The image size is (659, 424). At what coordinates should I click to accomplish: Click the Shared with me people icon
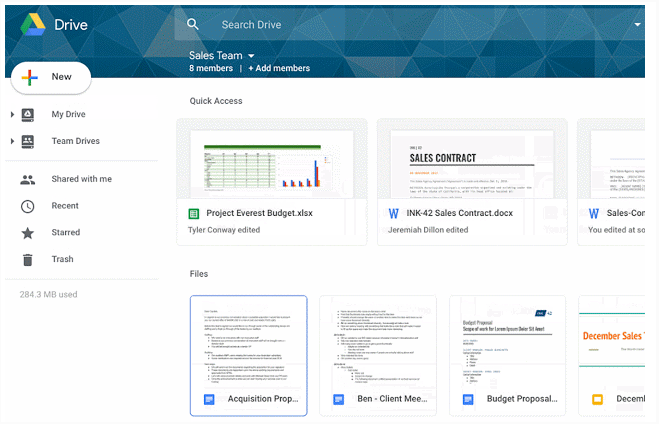28,179
